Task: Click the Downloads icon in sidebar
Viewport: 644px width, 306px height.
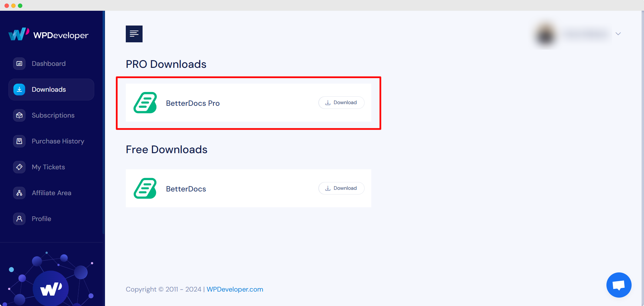Action: [19, 89]
